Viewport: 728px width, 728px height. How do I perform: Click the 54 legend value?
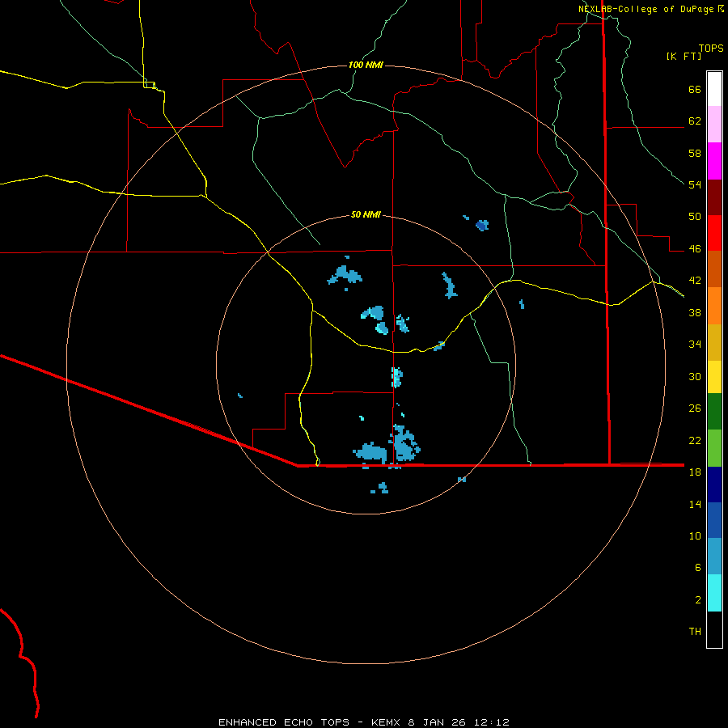pos(695,184)
